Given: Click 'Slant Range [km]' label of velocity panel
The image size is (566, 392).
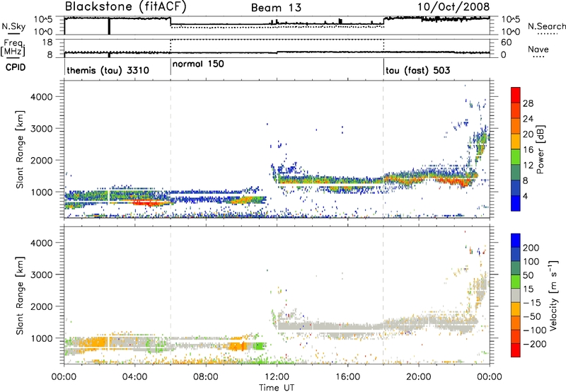Looking at the screenshot, I should coord(20,295).
